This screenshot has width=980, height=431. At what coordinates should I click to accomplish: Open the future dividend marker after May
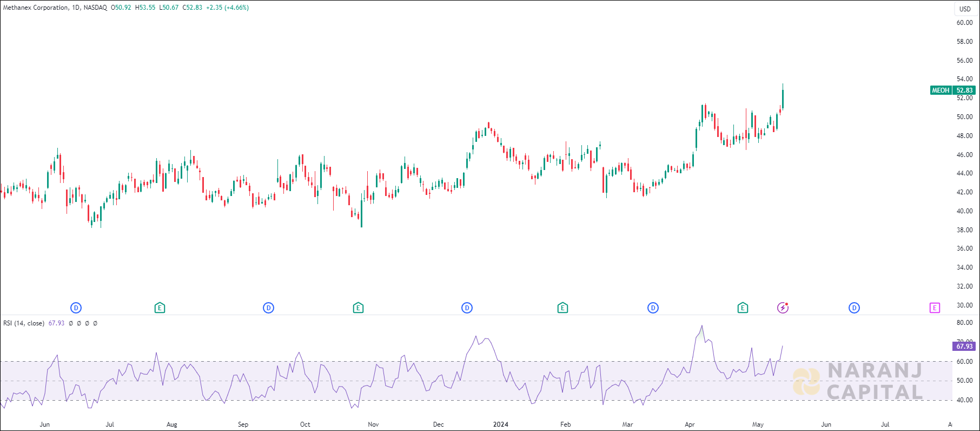click(x=855, y=308)
